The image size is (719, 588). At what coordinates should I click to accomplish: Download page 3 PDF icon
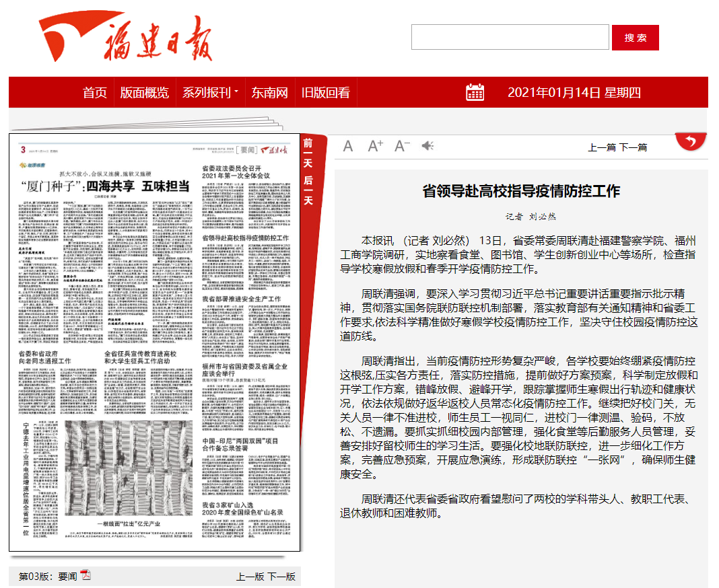pos(85,575)
